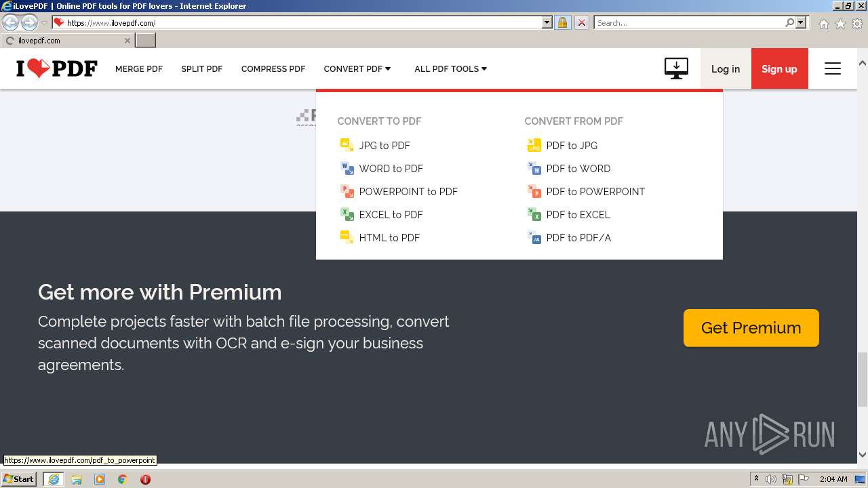
Task: Open SPLIT PDF in the navigation bar
Action: coord(202,68)
